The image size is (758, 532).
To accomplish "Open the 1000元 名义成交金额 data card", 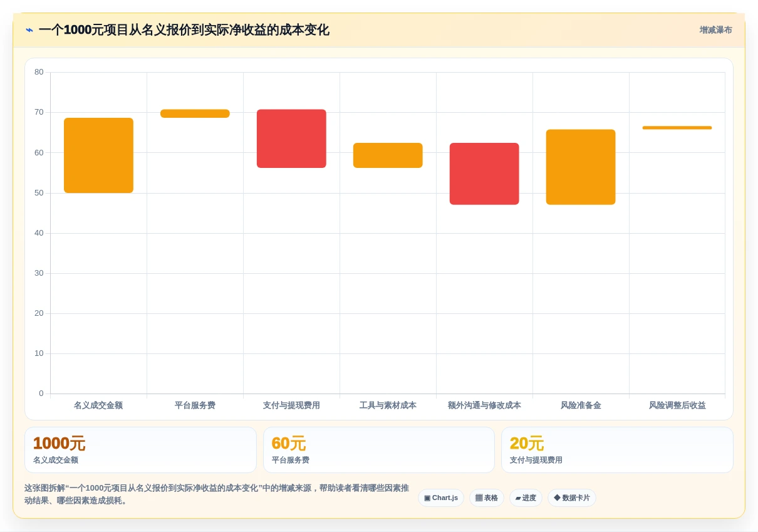I will point(140,450).
